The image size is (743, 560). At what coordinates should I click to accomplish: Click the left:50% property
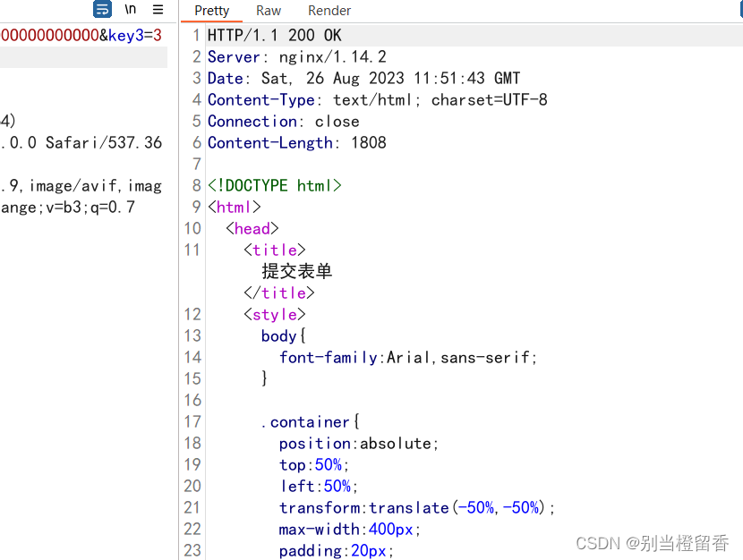[x=319, y=486]
